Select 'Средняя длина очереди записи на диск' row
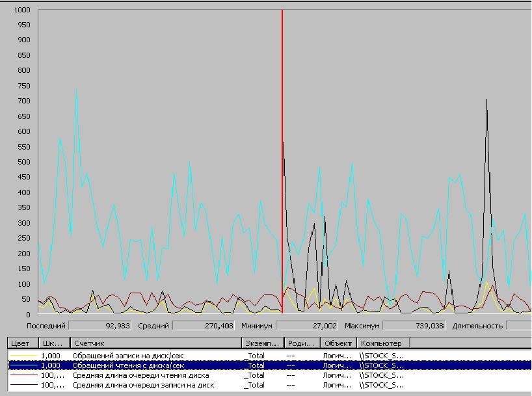The width and height of the screenshot is (532, 396). [x=143, y=385]
